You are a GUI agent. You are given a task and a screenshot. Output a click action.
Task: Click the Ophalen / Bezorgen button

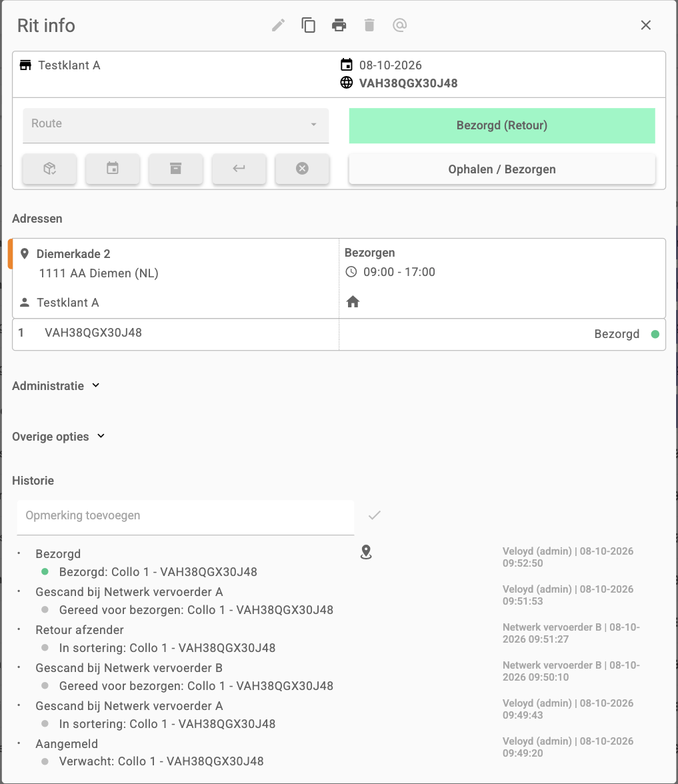click(x=502, y=169)
